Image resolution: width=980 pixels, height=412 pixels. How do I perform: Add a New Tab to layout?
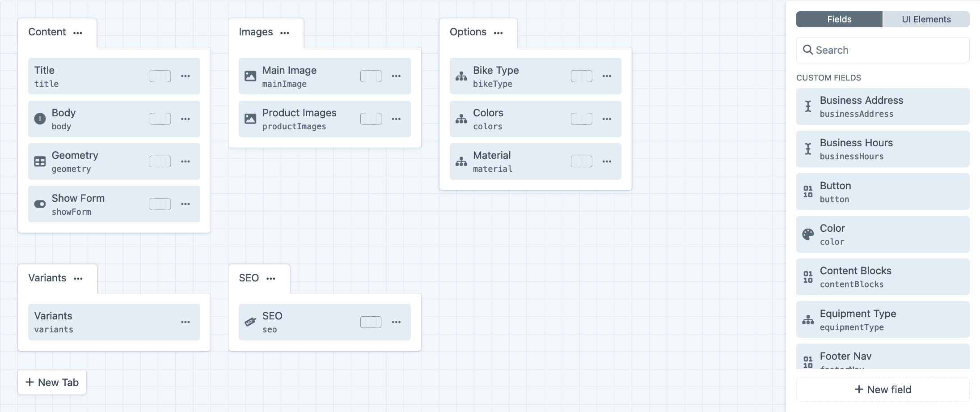[x=52, y=382]
